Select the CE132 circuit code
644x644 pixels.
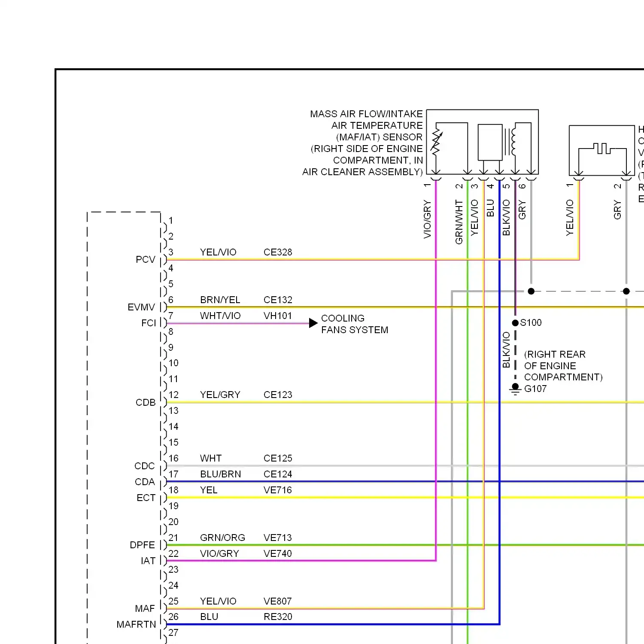coord(278,300)
